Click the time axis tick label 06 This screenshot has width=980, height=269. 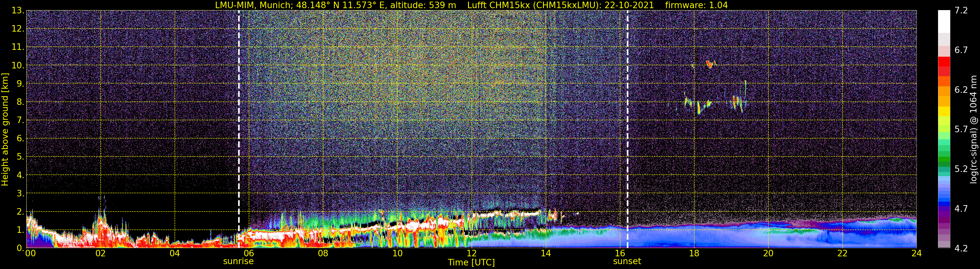249,254
